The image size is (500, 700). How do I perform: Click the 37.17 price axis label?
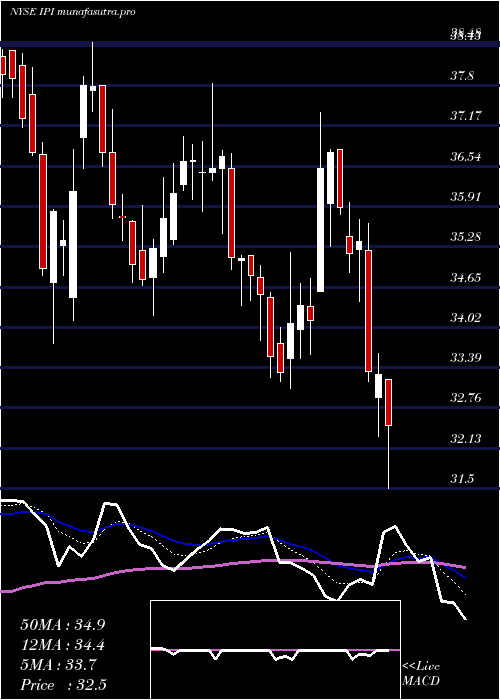tap(465, 116)
